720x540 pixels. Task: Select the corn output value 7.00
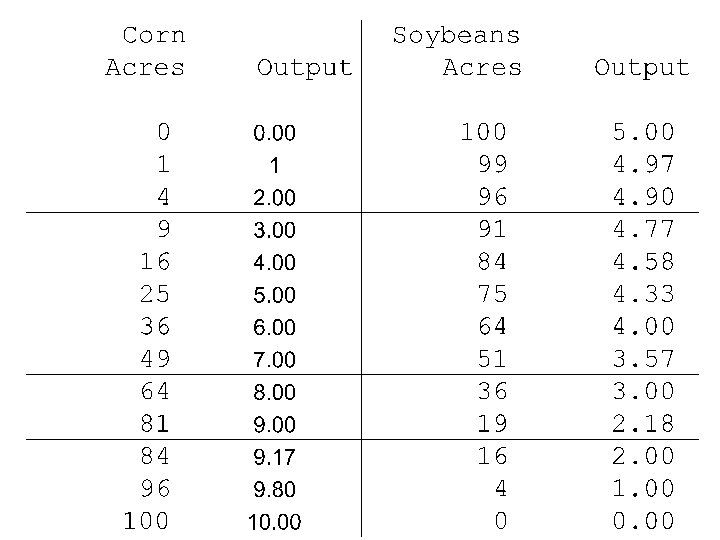point(274,360)
